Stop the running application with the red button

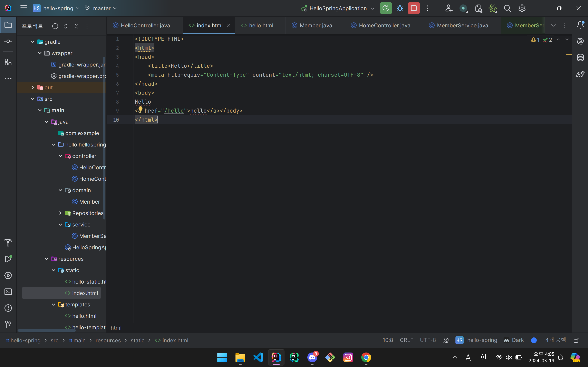(414, 8)
